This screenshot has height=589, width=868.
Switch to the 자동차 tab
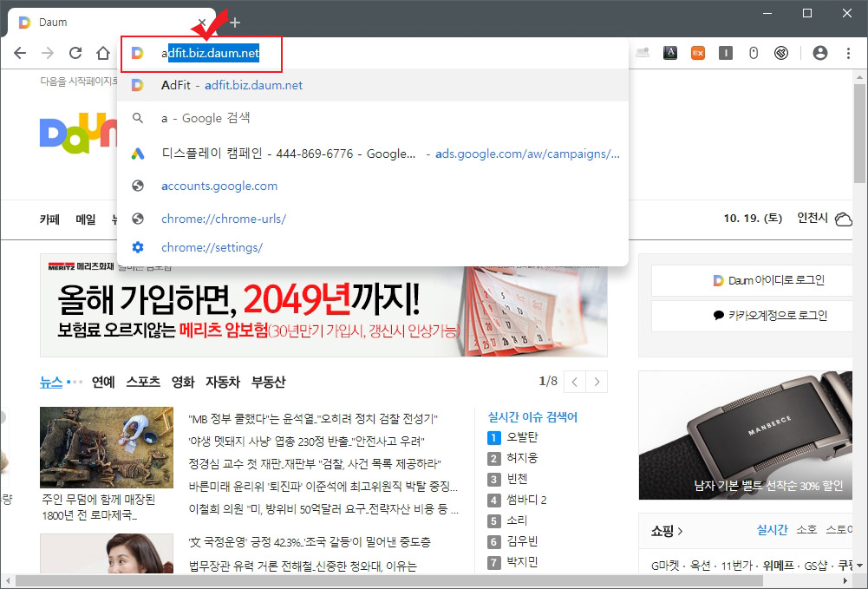point(223,382)
